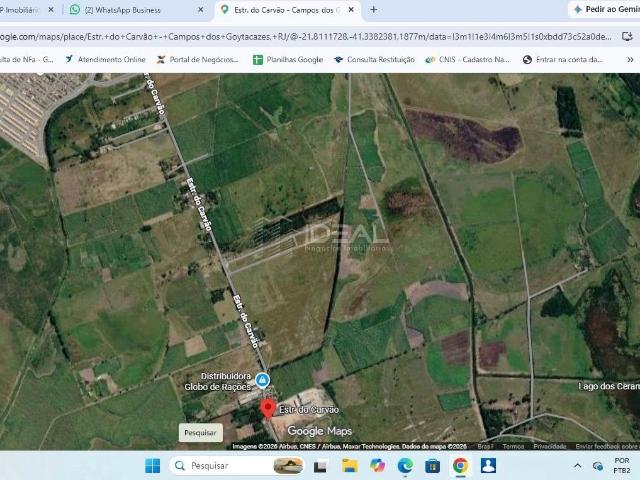Select the Estr. do Carvão Maps tab
The image size is (640, 480).
287,10
